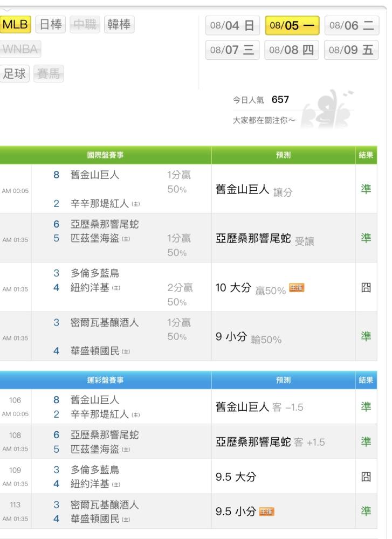Click 辛辛那堤紅人 in the international table
392x539 pixels.
[x=100, y=204]
